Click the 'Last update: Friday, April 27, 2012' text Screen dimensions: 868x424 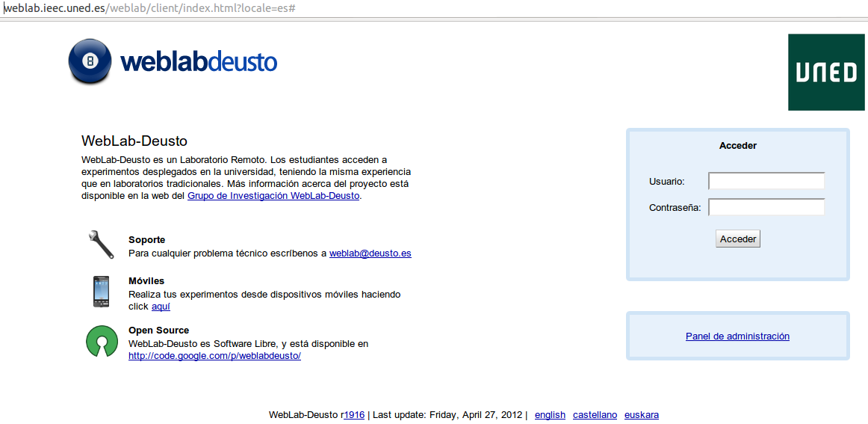[448, 414]
